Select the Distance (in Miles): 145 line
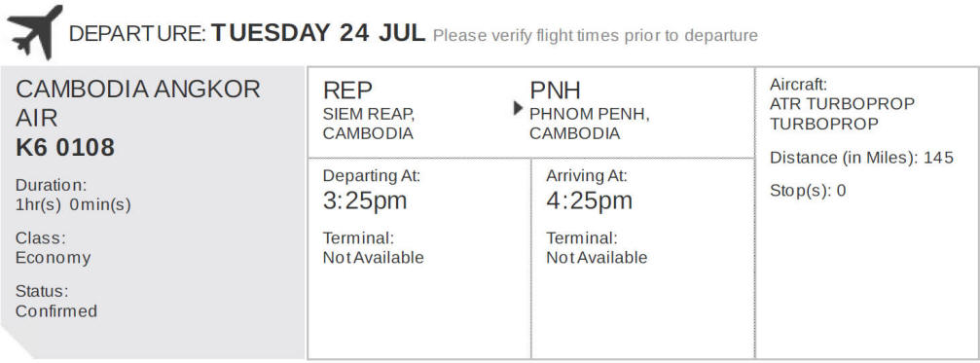This screenshot has width=980, height=363. coord(862,158)
